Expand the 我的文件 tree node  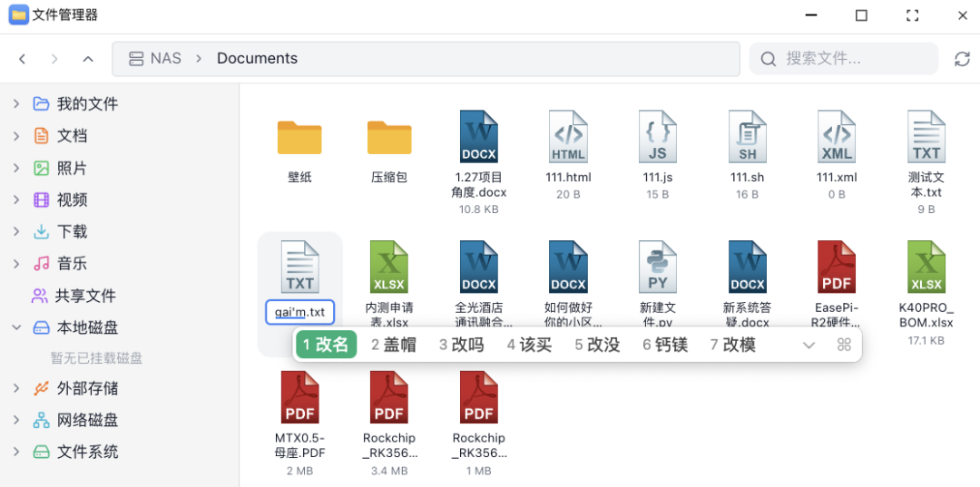click(x=16, y=104)
